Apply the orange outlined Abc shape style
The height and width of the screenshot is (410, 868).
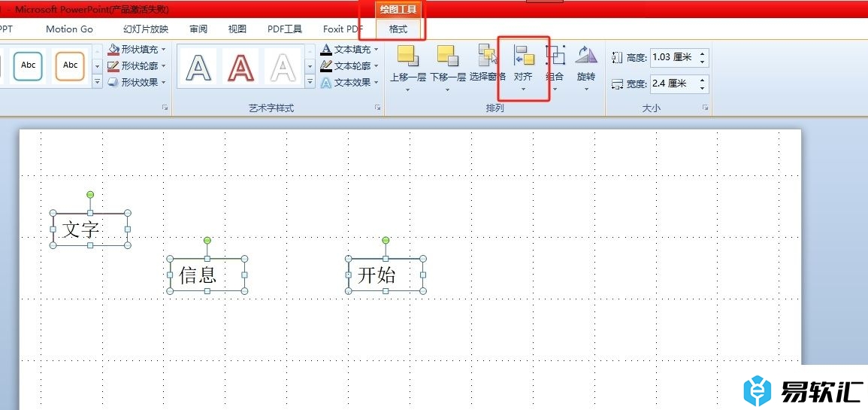[71, 66]
